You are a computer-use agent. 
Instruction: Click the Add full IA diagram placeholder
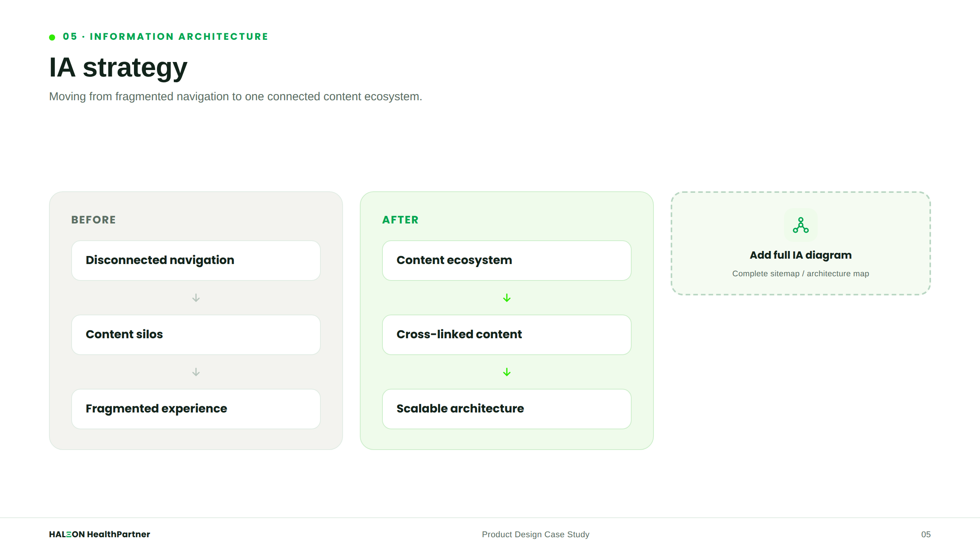click(x=800, y=243)
